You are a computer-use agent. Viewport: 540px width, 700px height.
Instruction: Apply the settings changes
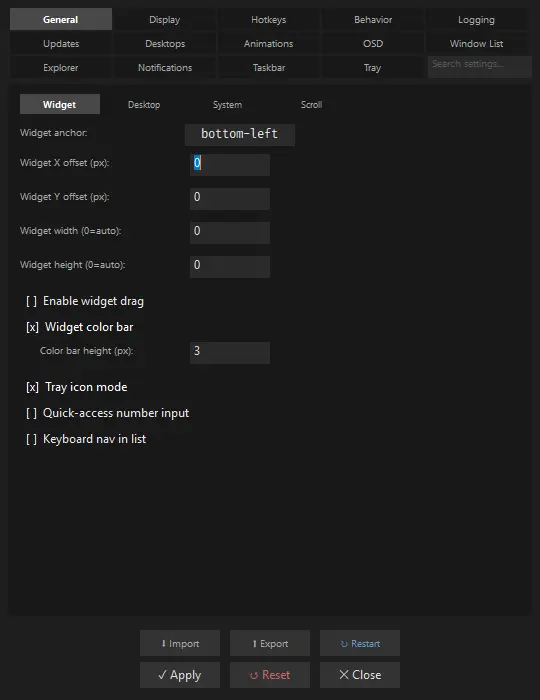tap(180, 675)
